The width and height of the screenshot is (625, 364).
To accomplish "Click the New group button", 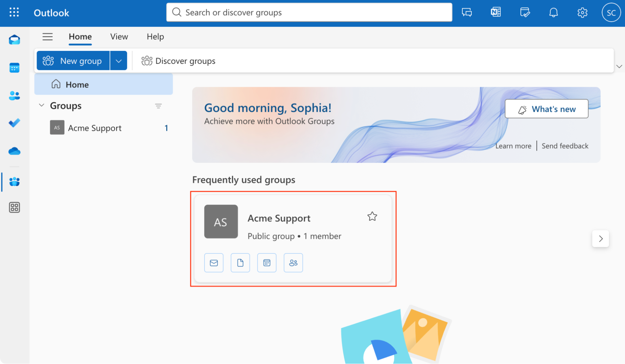I will point(73,61).
